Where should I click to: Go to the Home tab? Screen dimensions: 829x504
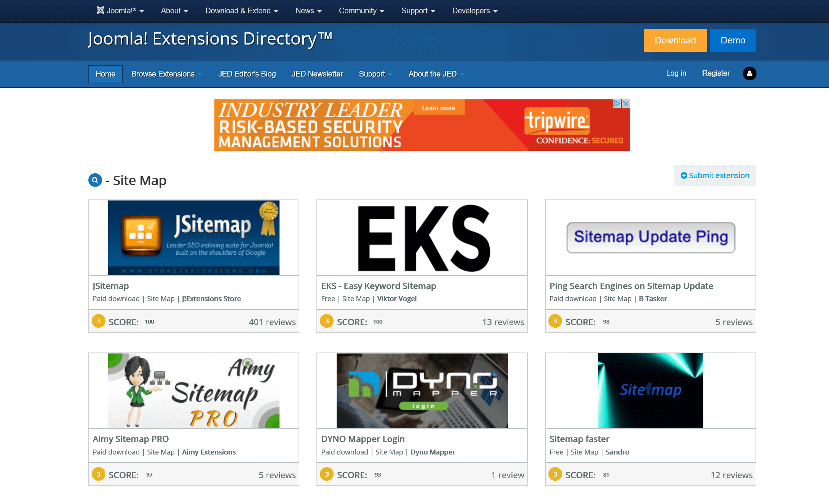pyautogui.click(x=105, y=74)
